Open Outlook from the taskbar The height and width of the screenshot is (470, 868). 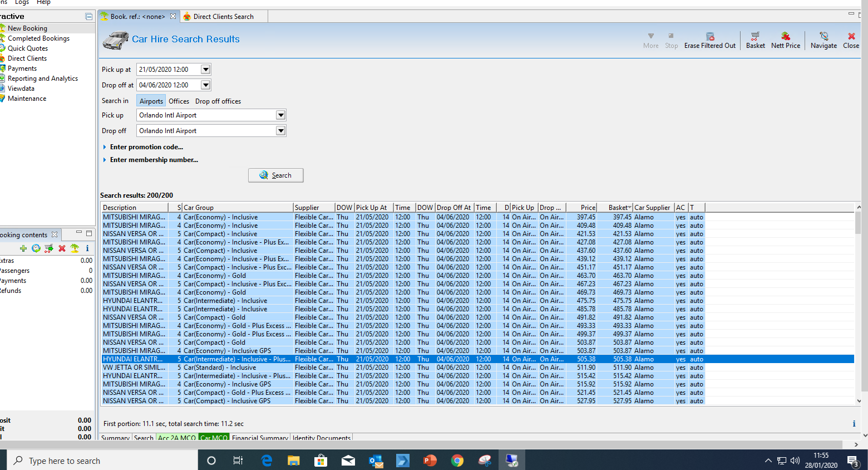tap(376, 461)
